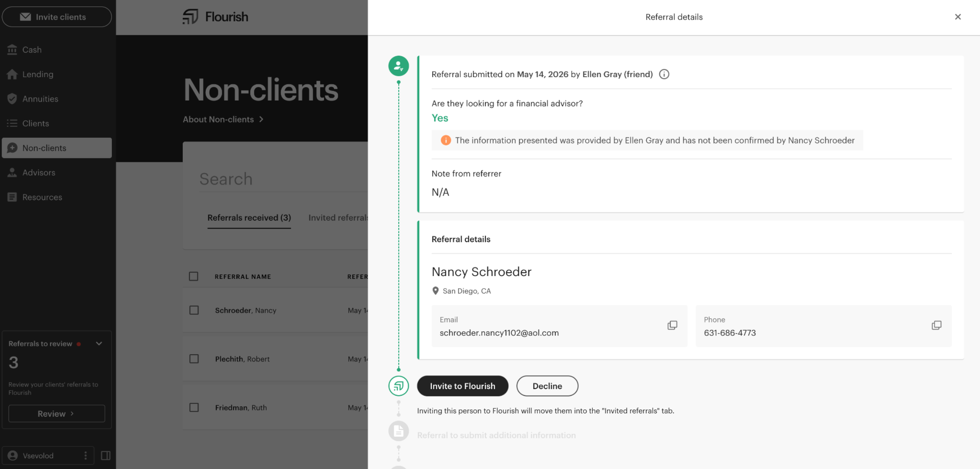
Task: Copy the phone number
Action: [936, 325]
